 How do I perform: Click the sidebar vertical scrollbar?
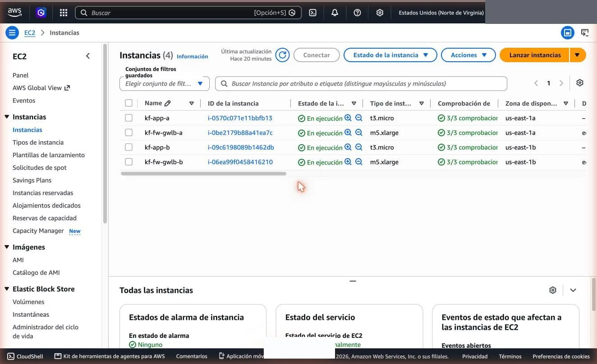105,133
